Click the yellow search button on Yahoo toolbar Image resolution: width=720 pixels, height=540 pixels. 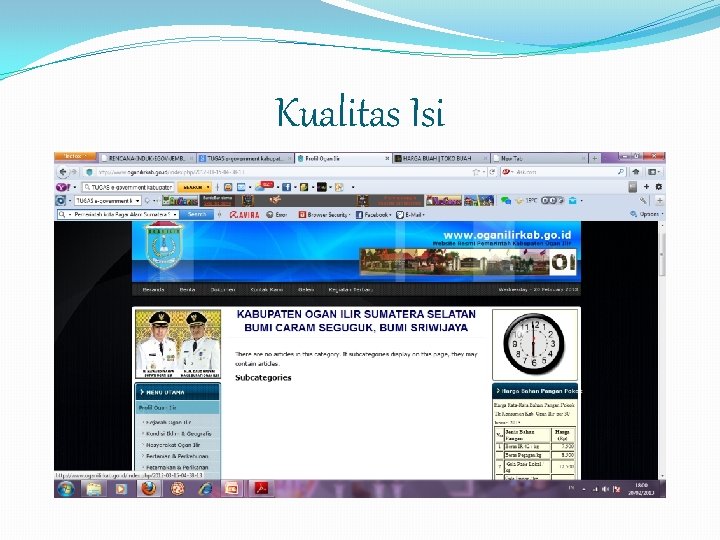[x=194, y=187]
